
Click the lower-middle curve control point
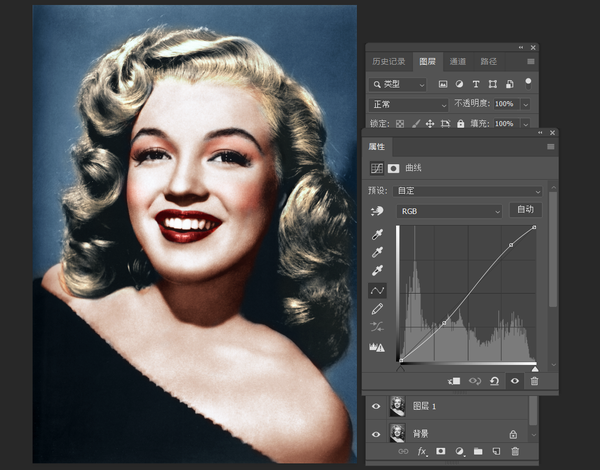(444, 323)
